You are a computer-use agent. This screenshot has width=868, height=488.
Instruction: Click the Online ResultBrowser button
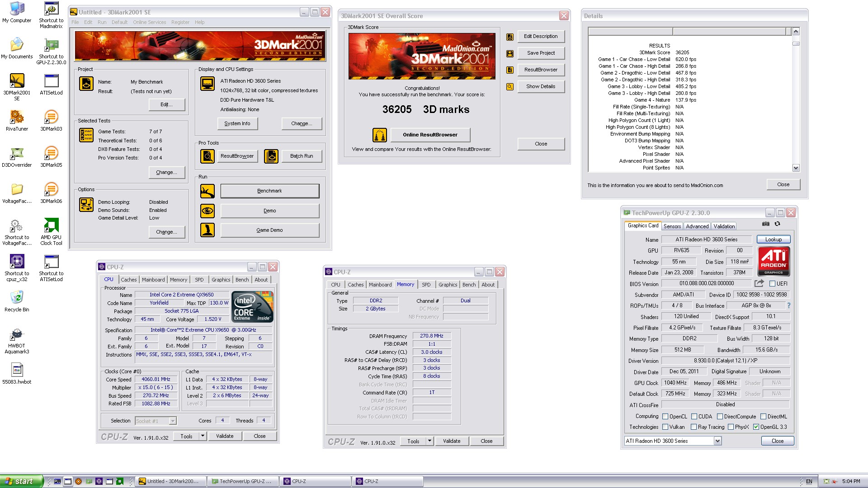pyautogui.click(x=430, y=135)
